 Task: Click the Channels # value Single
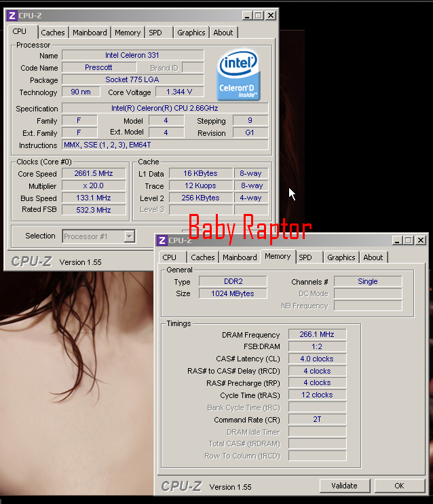pos(368,281)
